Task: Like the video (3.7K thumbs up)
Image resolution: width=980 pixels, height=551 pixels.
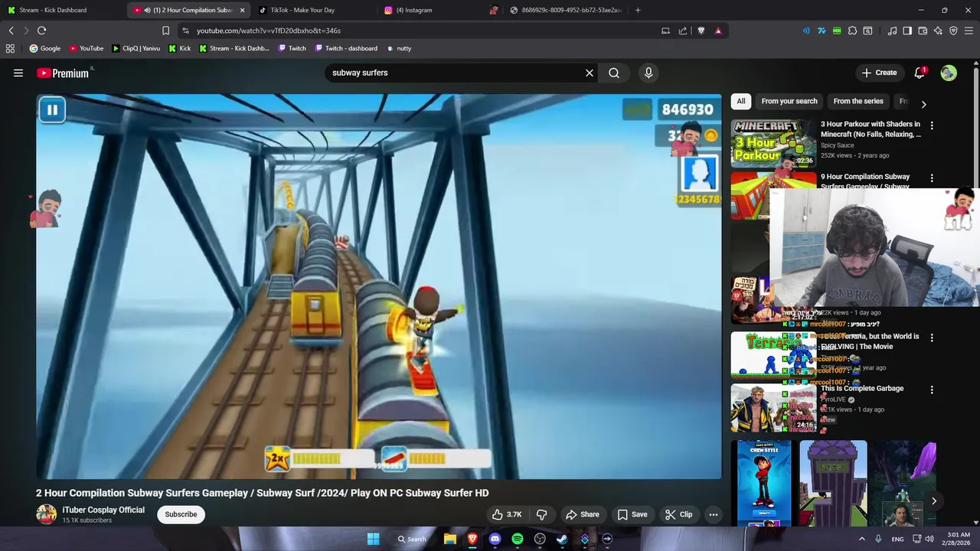Action: pyautogui.click(x=507, y=514)
